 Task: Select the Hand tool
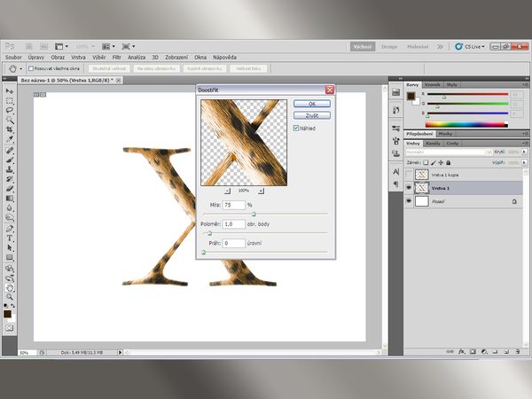(10, 287)
